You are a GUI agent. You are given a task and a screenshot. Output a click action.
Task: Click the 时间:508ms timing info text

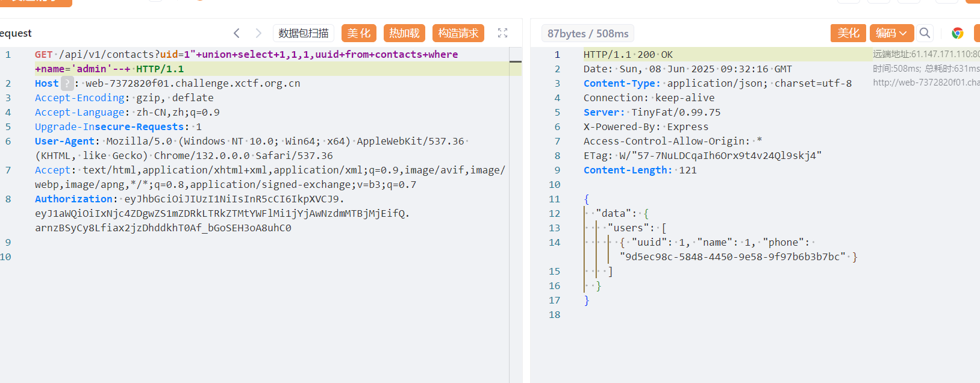[x=926, y=69]
